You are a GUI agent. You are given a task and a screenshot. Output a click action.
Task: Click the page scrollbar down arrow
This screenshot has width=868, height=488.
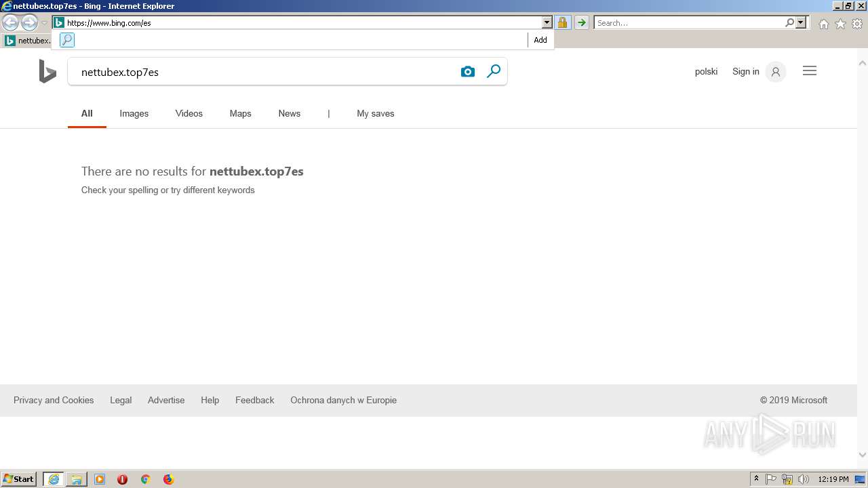coord(863,455)
